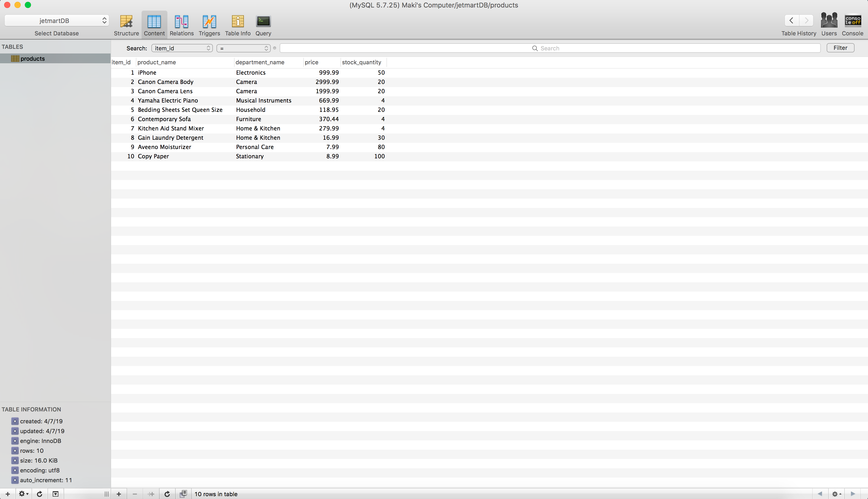Open the table actions gear menu
The height and width of the screenshot is (499, 868).
23,494
